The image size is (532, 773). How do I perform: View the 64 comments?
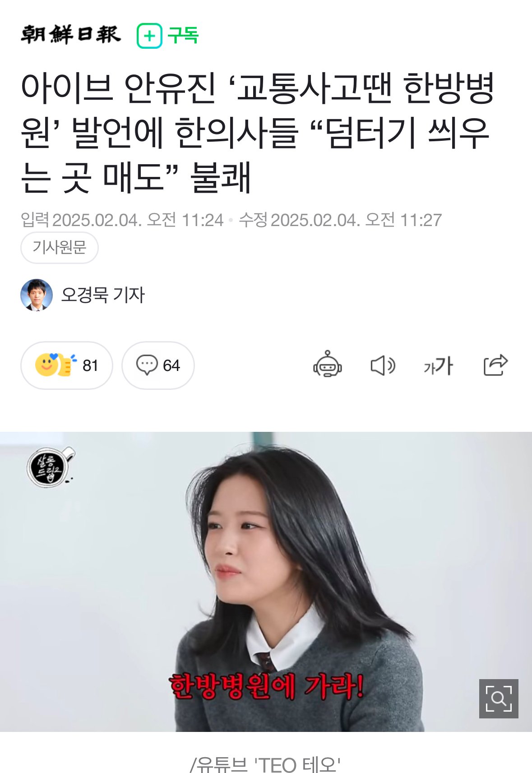[x=158, y=366]
